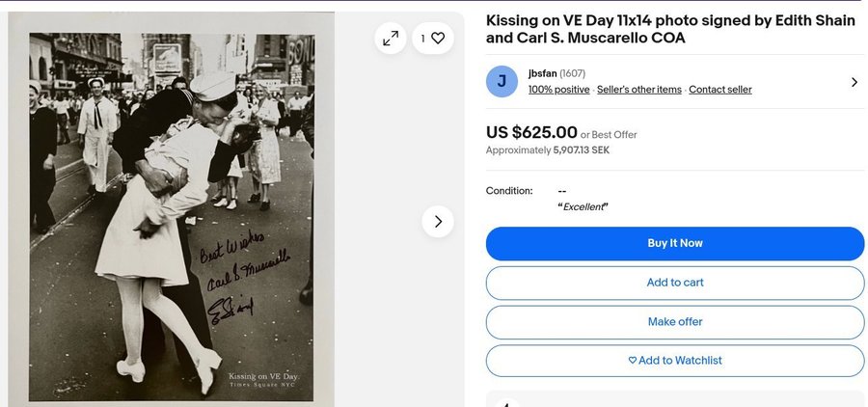Image resolution: width=868 pixels, height=407 pixels.
Task: Toggle the heart watch counter on the photo
Action: click(x=432, y=39)
